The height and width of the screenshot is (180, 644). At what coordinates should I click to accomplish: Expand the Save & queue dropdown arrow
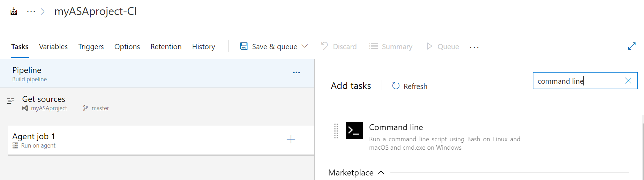tap(305, 46)
